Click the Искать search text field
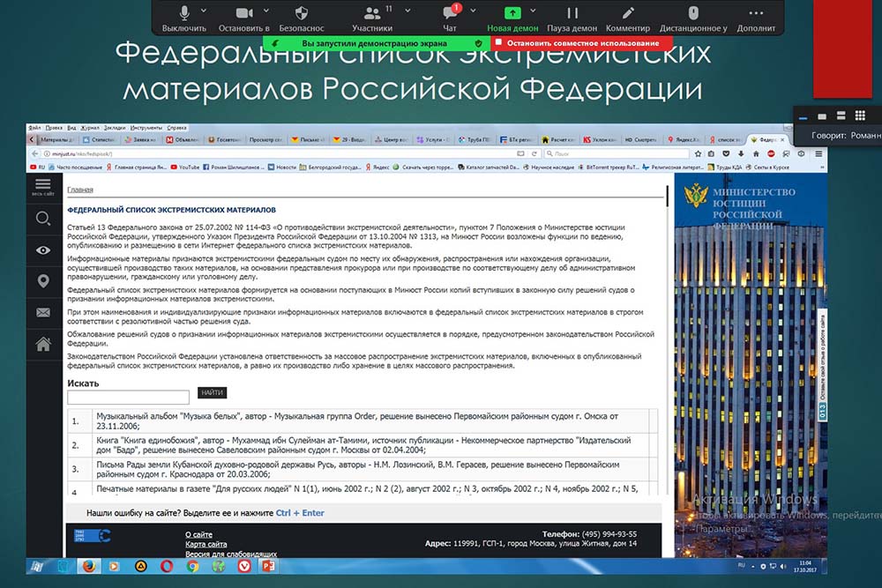882x588 pixels. [128, 398]
